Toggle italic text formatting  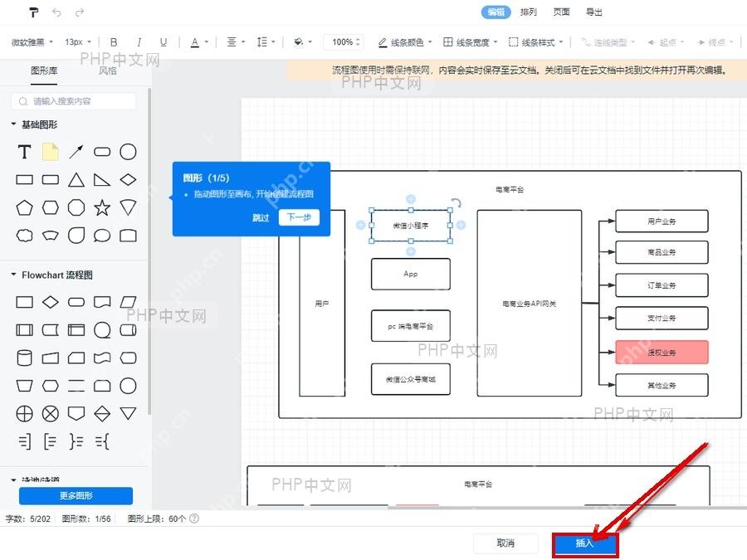click(139, 42)
